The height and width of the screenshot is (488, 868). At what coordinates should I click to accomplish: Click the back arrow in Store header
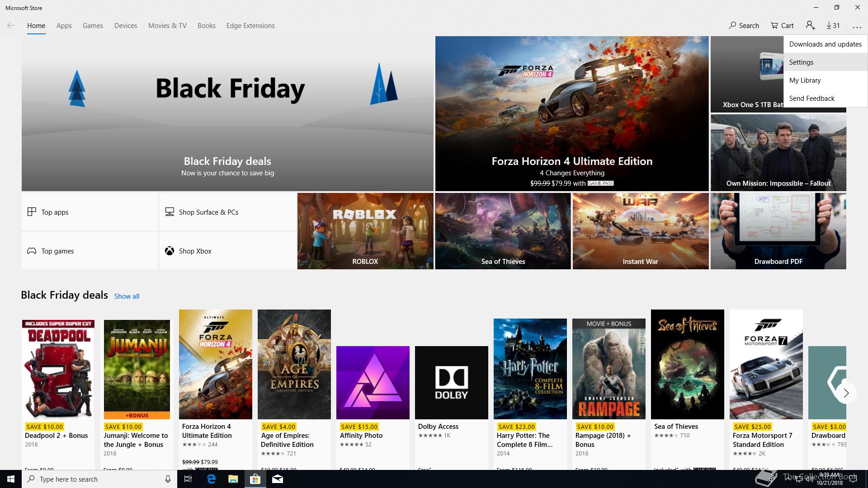[x=11, y=25]
